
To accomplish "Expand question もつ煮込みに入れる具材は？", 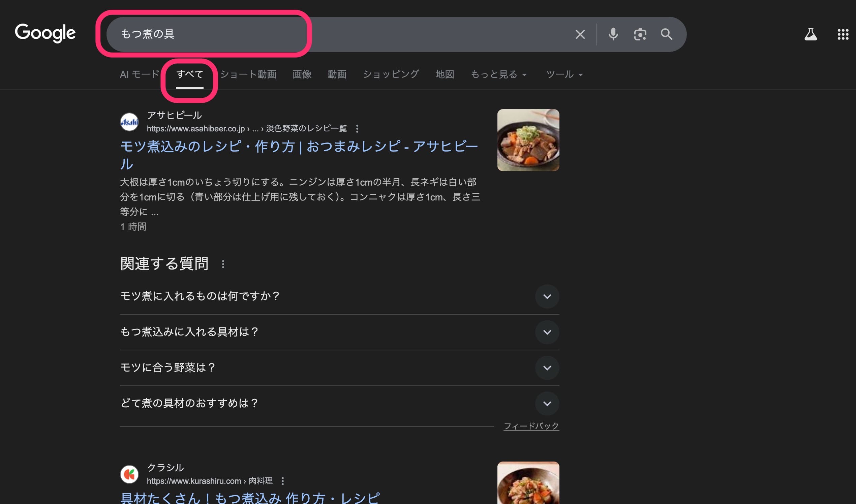I will coord(547,332).
